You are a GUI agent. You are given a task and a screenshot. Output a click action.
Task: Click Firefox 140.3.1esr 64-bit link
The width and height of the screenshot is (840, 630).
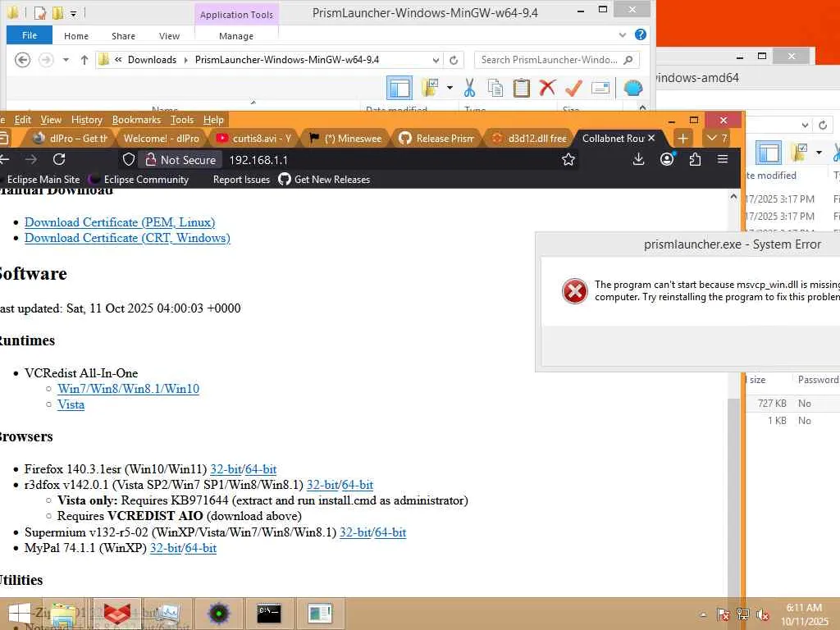[x=260, y=468]
